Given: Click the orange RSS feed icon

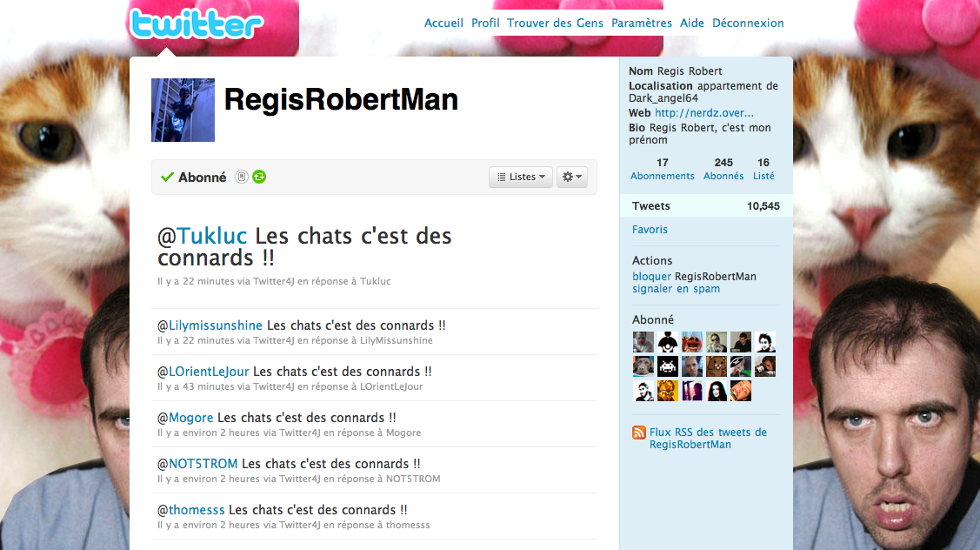Looking at the screenshot, I should [x=639, y=433].
